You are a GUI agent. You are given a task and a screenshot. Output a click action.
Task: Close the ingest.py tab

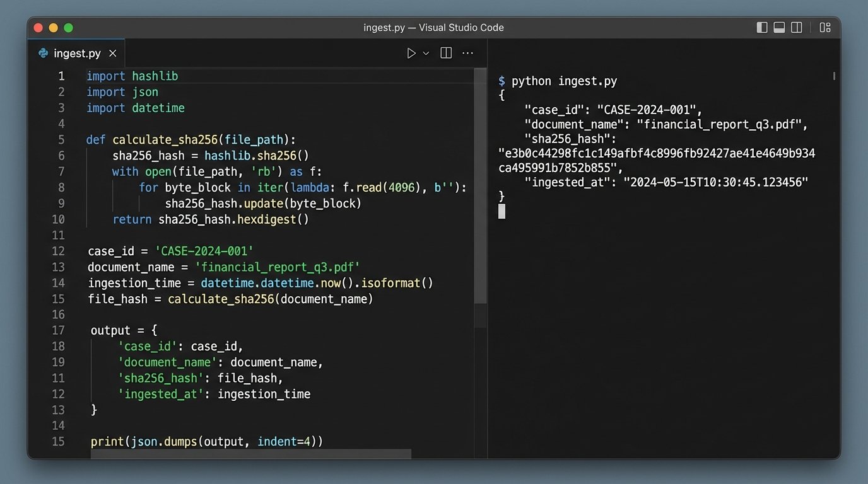click(x=113, y=54)
